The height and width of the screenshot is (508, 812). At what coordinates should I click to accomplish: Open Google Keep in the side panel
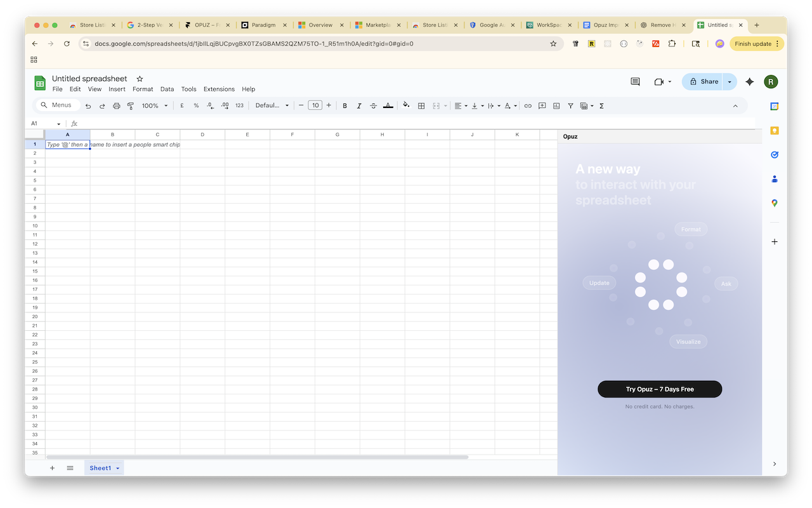pos(774,131)
